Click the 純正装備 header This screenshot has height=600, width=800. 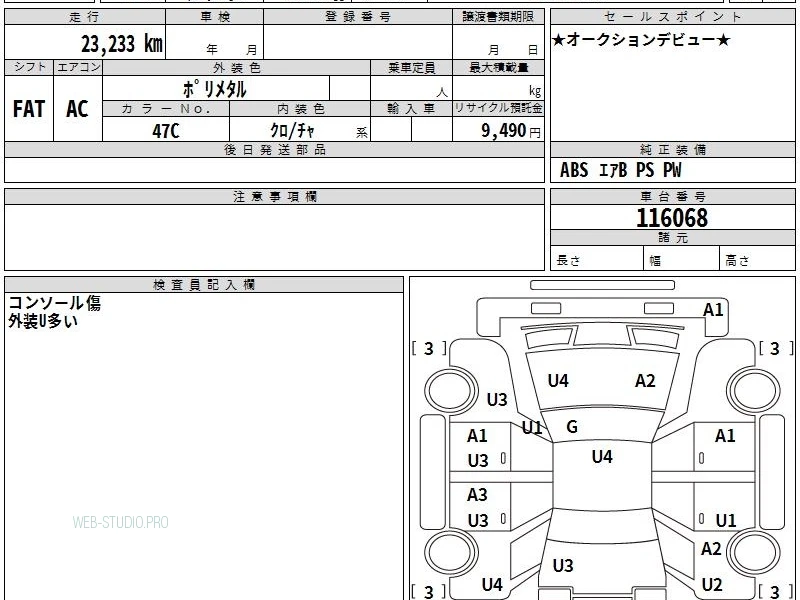click(672, 150)
